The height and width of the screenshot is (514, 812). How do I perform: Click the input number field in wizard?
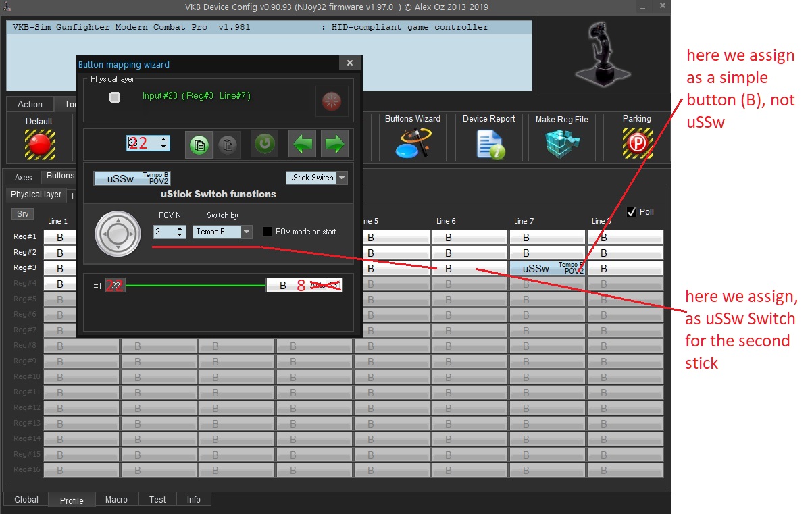click(143, 143)
